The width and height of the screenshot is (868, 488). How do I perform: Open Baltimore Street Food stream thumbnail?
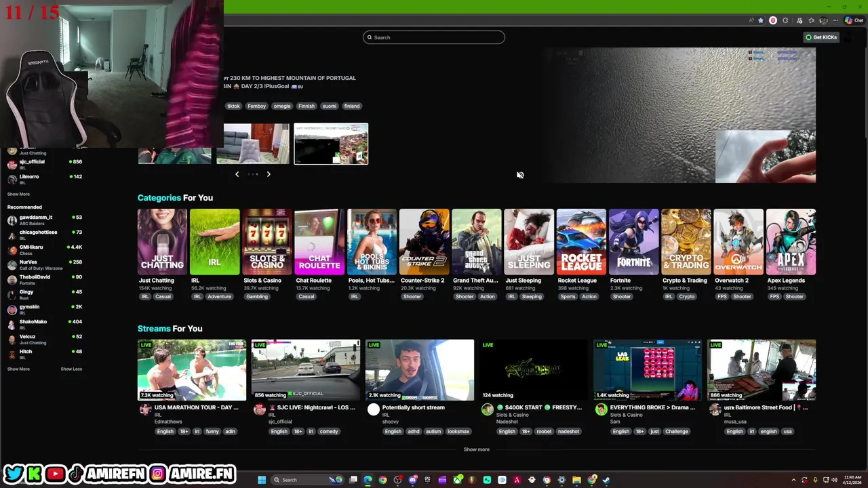[762, 370]
